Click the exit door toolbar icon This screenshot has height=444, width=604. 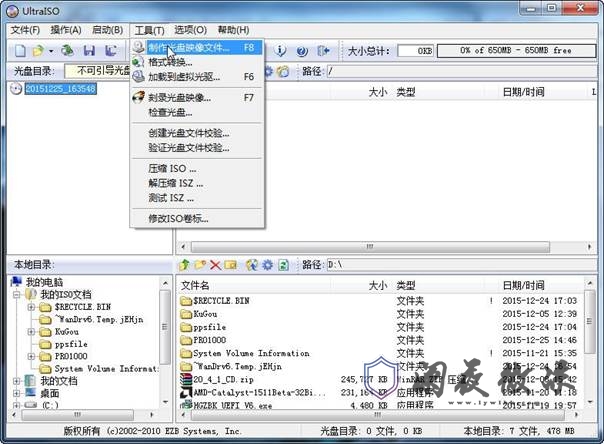point(323,50)
